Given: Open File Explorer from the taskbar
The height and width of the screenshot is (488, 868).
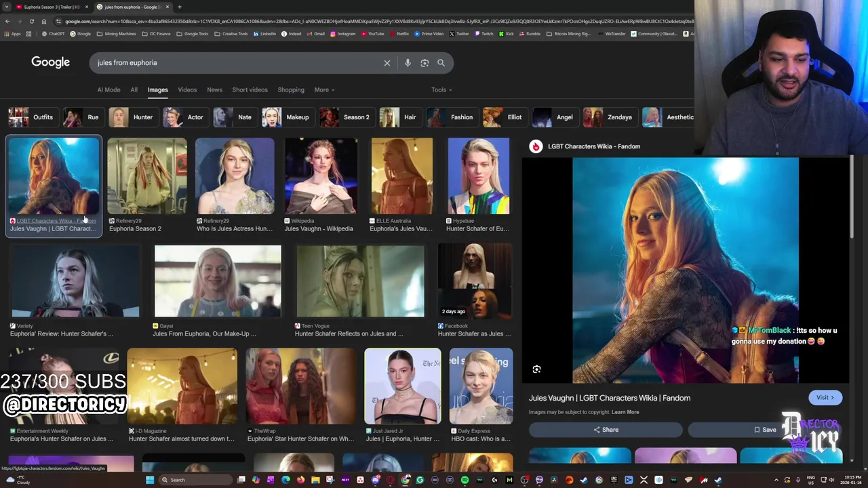Looking at the screenshot, I should tap(315, 480).
